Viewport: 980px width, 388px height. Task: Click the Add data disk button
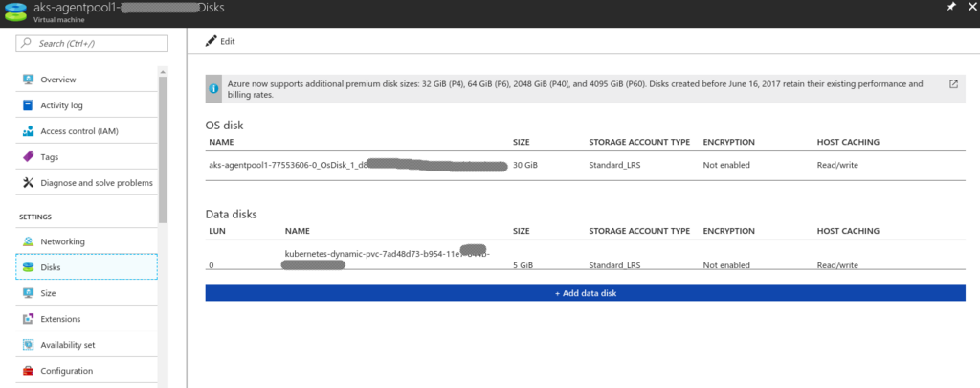click(586, 293)
